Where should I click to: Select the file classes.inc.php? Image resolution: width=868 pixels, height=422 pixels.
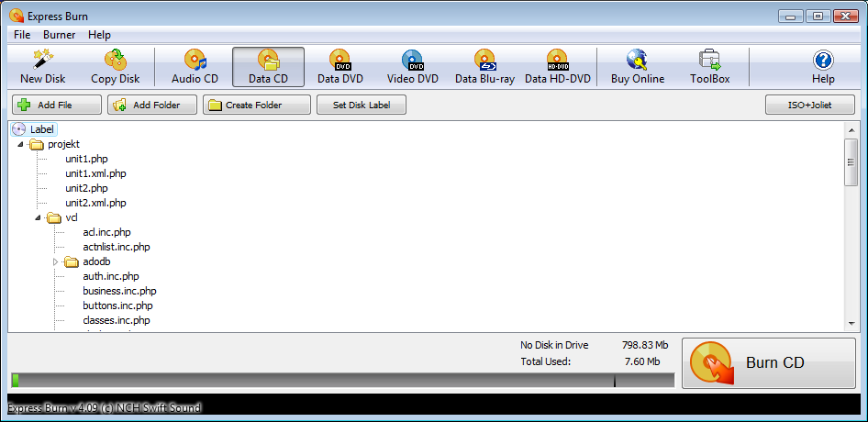(x=117, y=320)
